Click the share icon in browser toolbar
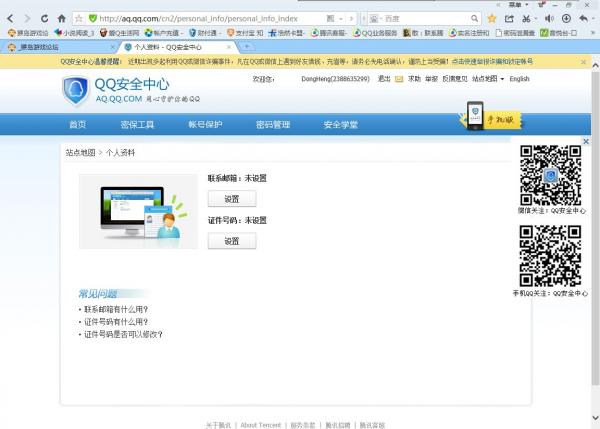 (509, 18)
